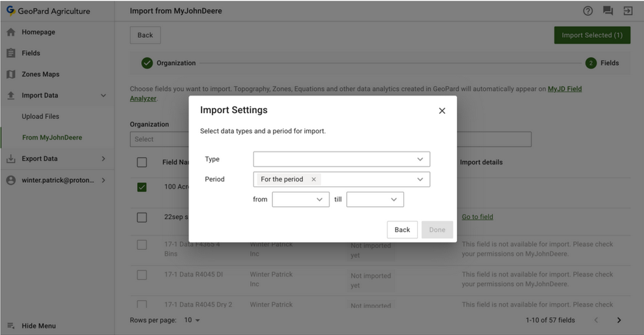
Task: Click the logout icon in header
Action: click(x=628, y=11)
